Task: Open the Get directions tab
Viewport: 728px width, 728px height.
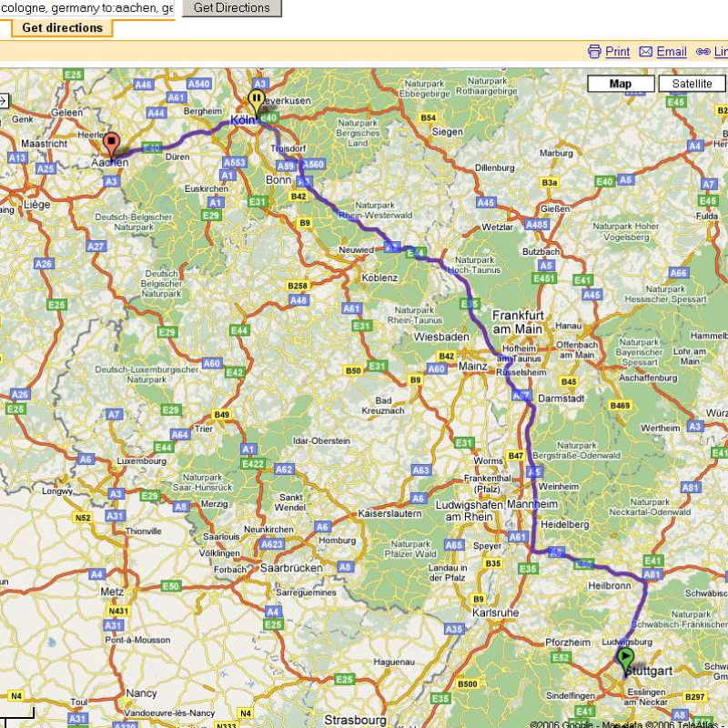Action: (x=62, y=27)
